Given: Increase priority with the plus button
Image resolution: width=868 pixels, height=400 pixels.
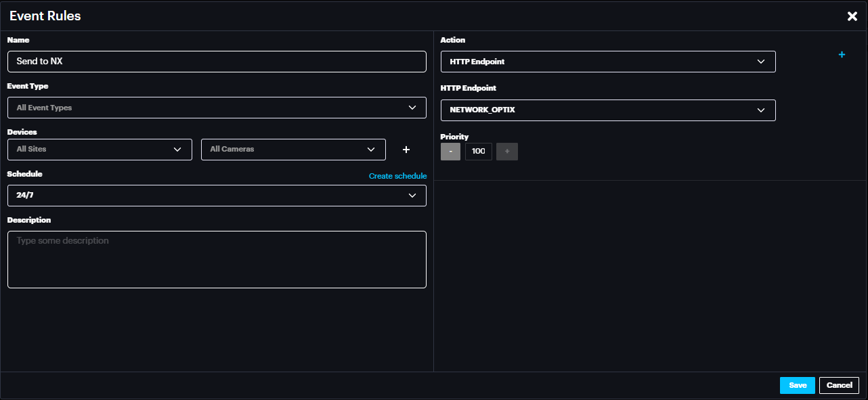Looking at the screenshot, I should coord(506,152).
